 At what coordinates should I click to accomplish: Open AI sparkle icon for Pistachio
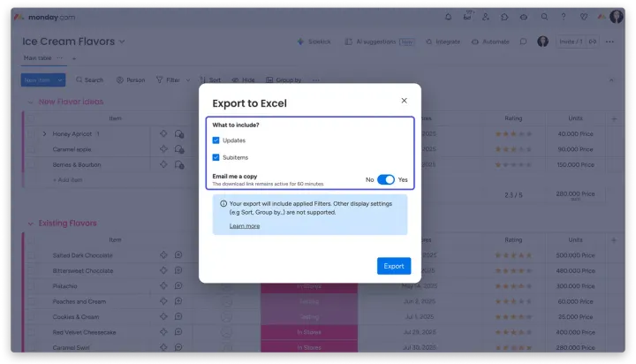pos(163,285)
